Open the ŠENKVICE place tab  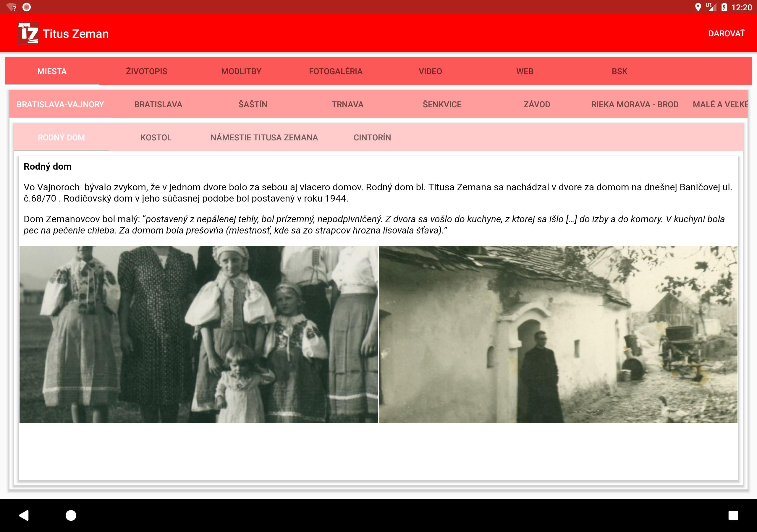click(x=442, y=104)
